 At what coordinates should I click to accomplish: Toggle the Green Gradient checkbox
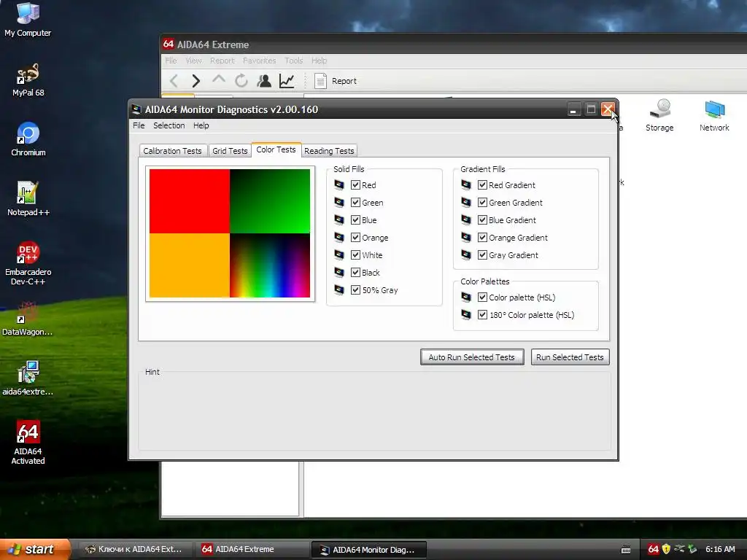tap(483, 203)
